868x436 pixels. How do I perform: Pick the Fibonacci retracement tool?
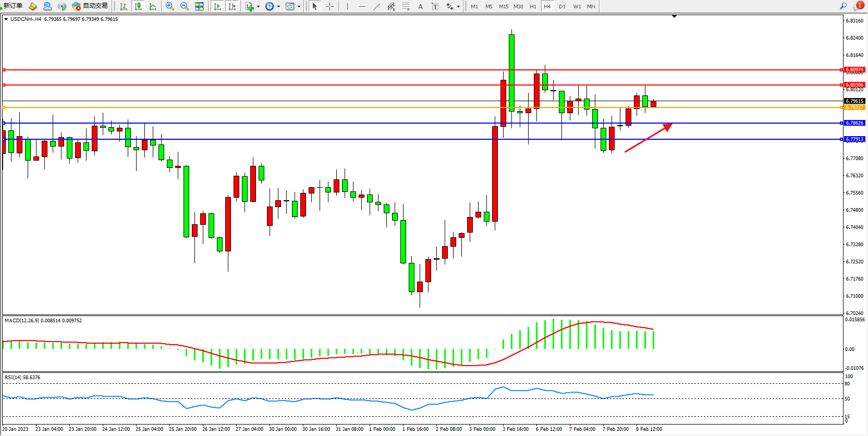(x=406, y=6)
